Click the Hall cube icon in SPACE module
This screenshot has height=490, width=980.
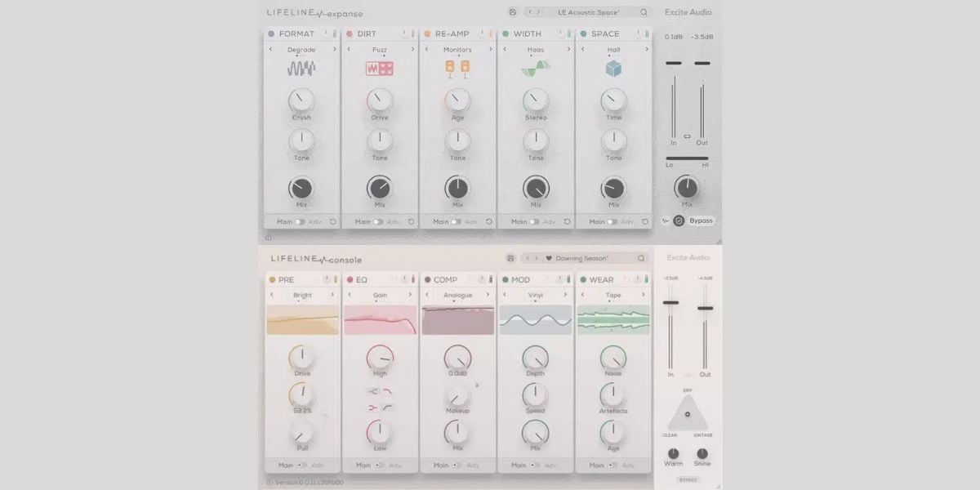(614, 69)
